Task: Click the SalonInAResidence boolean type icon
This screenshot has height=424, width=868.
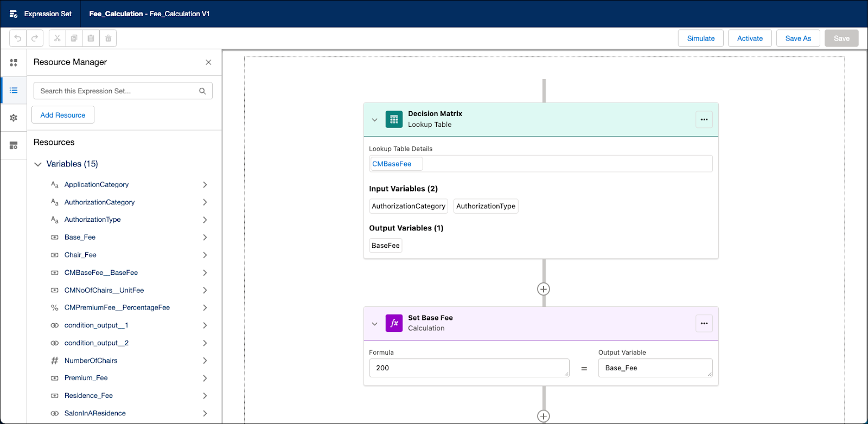Action: click(x=55, y=413)
